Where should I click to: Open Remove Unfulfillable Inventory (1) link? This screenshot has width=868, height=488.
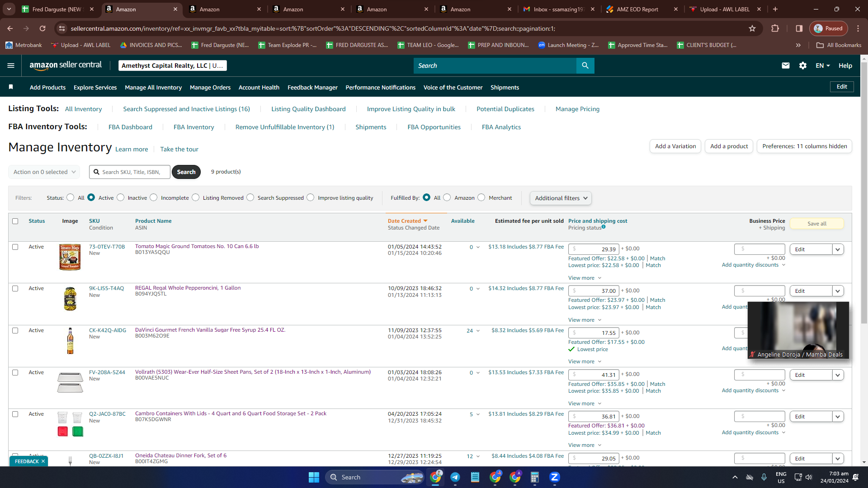click(285, 127)
